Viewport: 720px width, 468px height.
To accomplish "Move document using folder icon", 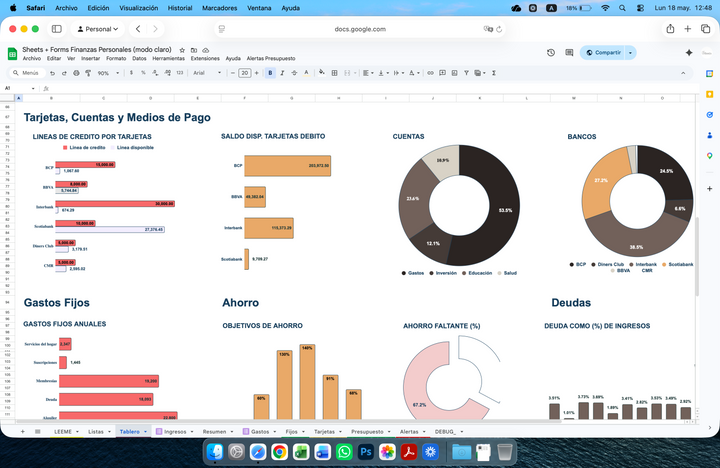I will point(194,50).
